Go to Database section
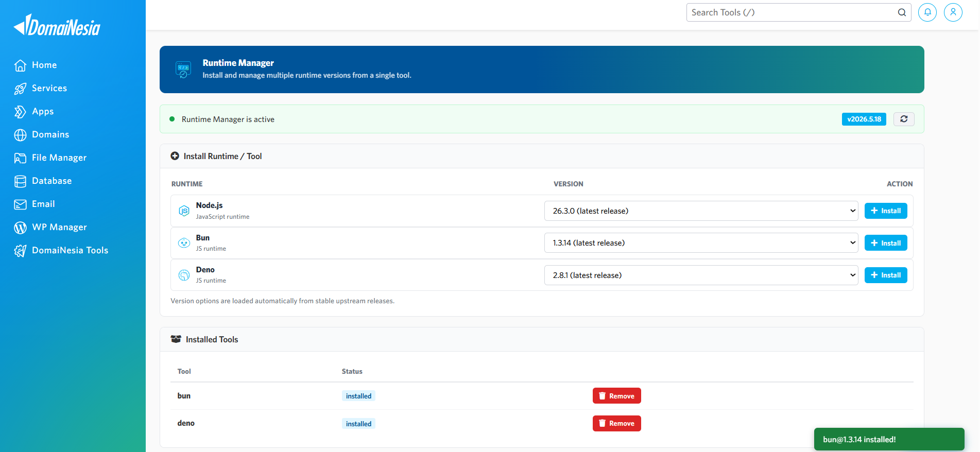Viewport: 980px width, 452px height. [52, 181]
